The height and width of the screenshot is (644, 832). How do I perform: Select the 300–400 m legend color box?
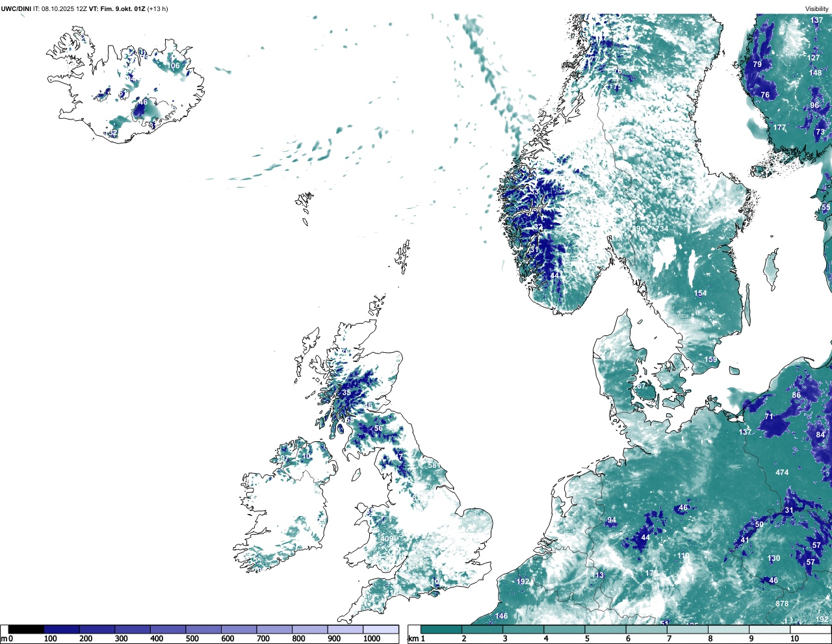click(133, 629)
